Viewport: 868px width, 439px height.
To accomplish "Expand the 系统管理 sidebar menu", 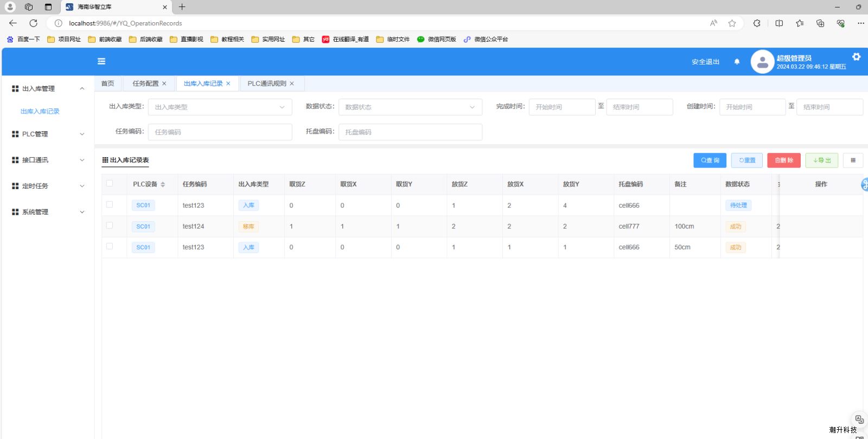I will point(48,212).
